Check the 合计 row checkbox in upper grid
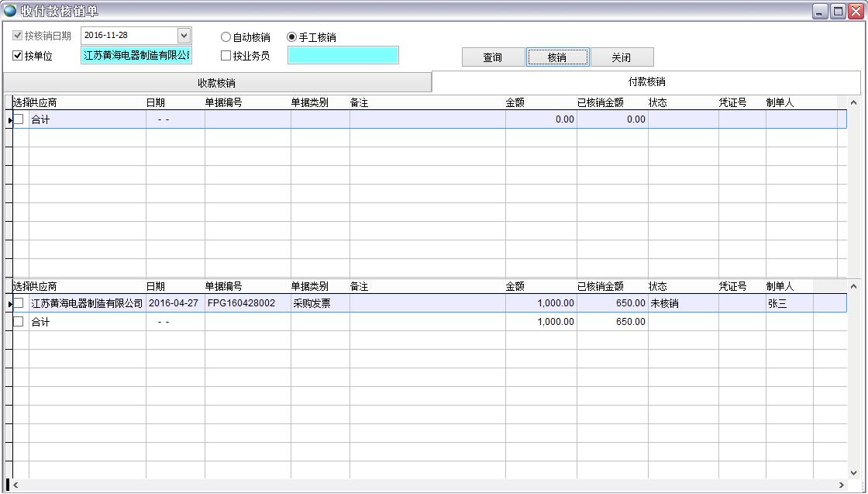Screen dimensions: 868x494 20,119
